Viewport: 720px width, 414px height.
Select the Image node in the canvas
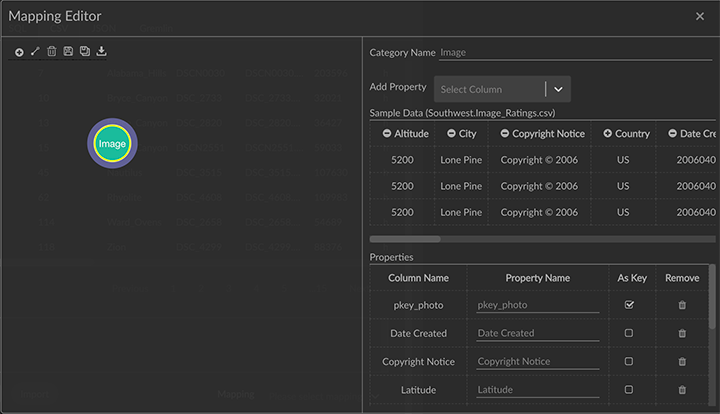point(112,144)
